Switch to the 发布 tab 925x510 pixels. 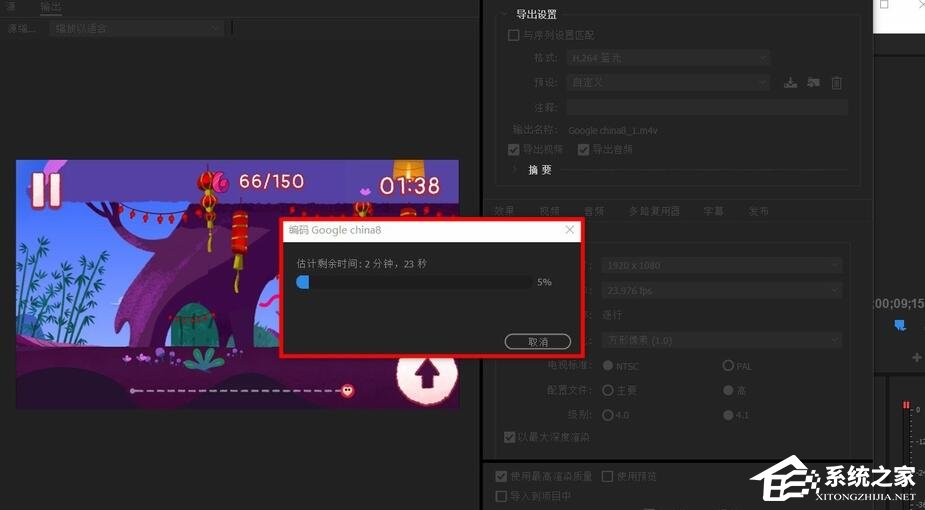click(x=758, y=211)
